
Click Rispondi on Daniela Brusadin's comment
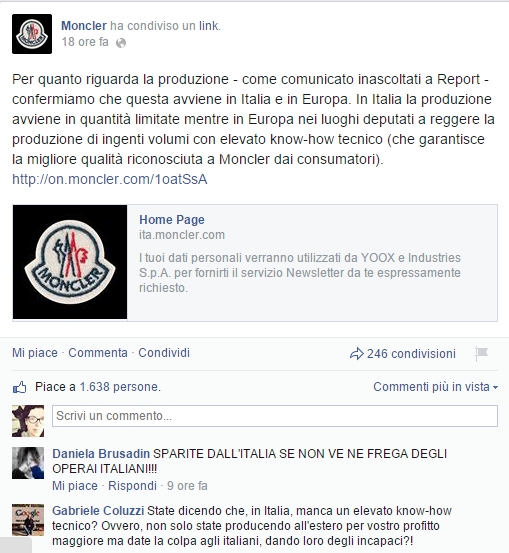(x=132, y=486)
